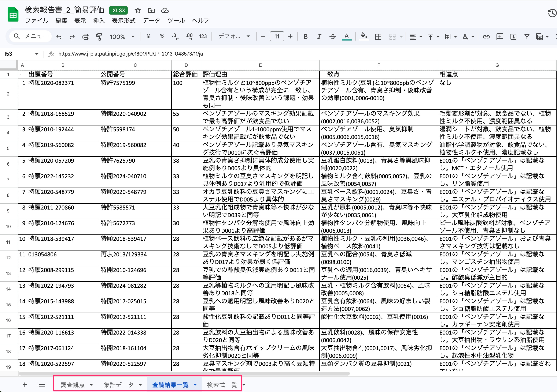Open the Google Sheets home icon
Viewport: 557px width, 392px height.
coord(13,15)
